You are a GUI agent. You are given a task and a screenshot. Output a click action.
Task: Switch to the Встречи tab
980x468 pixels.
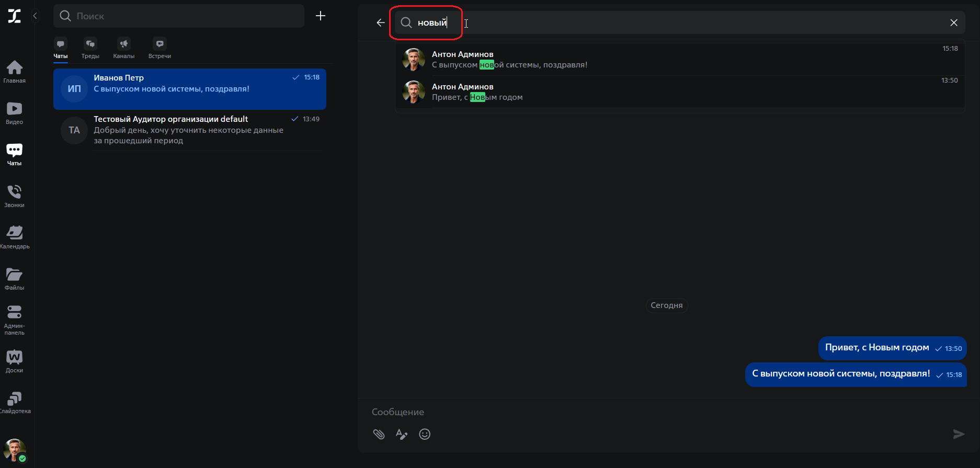[x=159, y=49]
